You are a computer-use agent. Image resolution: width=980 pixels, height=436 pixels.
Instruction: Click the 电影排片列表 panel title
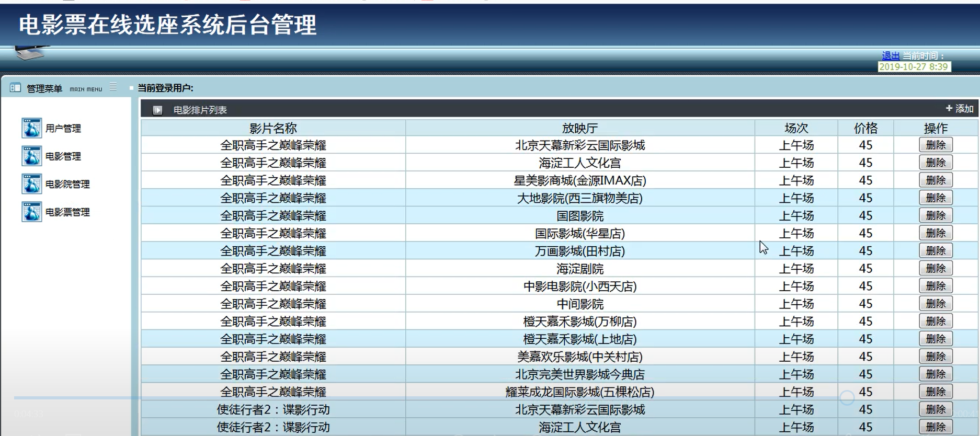pyautogui.click(x=200, y=110)
